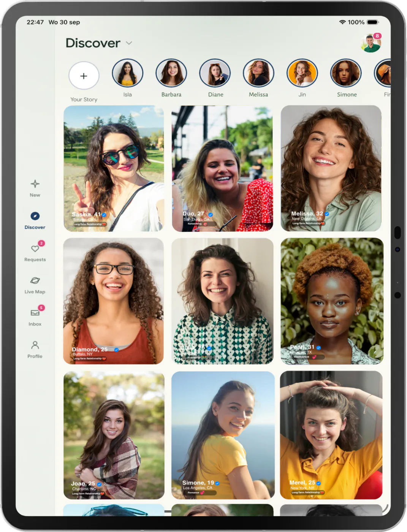View Diane's story
The height and width of the screenshot is (532, 407).
click(215, 73)
